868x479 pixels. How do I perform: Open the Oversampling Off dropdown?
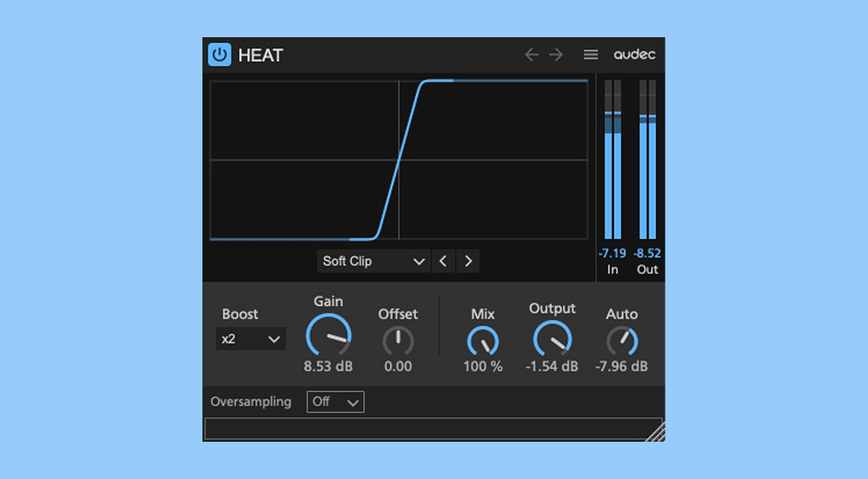pos(336,401)
